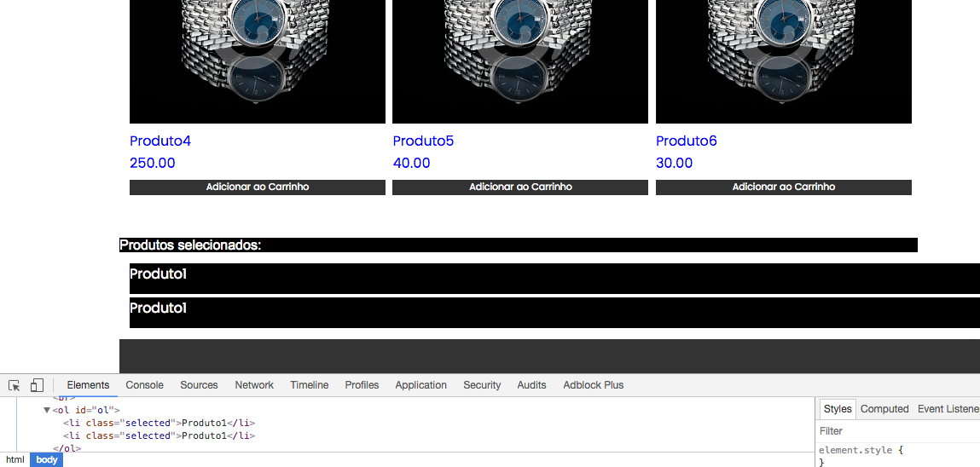Open the Produto5 product link
This screenshot has height=467, width=980.
pyautogui.click(x=423, y=141)
